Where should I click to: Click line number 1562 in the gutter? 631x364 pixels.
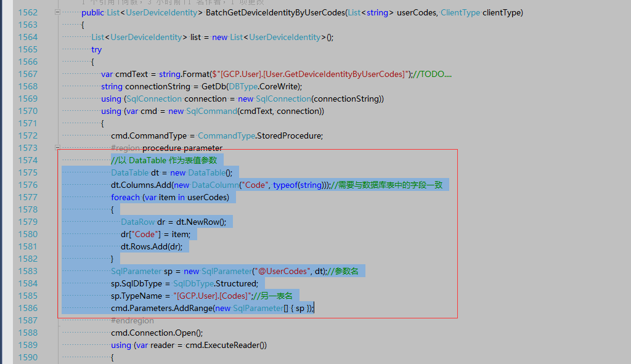click(x=28, y=12)
